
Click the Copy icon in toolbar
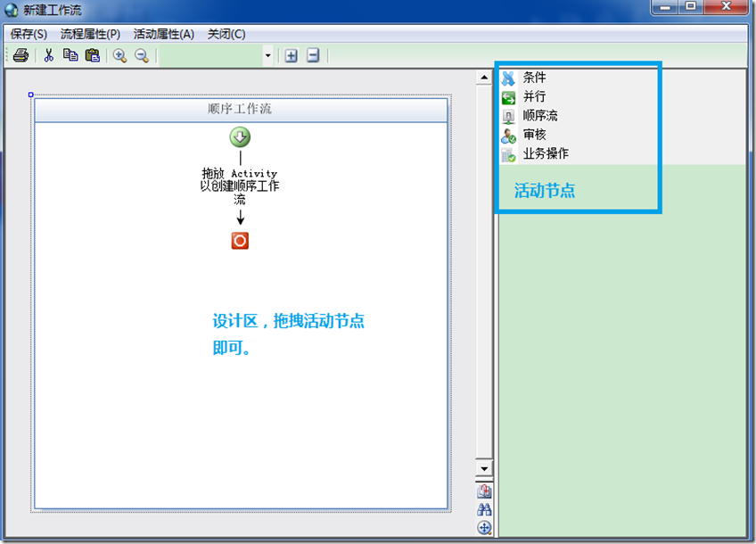pos(70,55)
